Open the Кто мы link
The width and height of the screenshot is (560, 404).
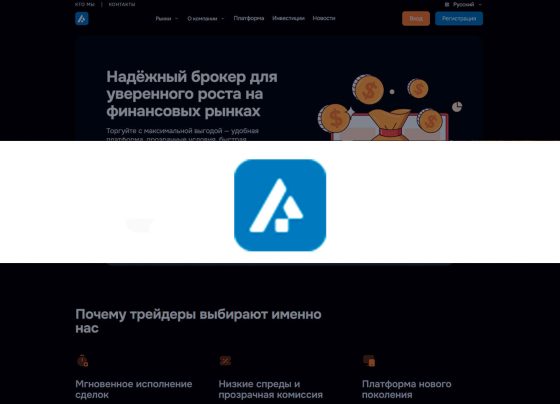pyautogui.click(x=85, y=5)
